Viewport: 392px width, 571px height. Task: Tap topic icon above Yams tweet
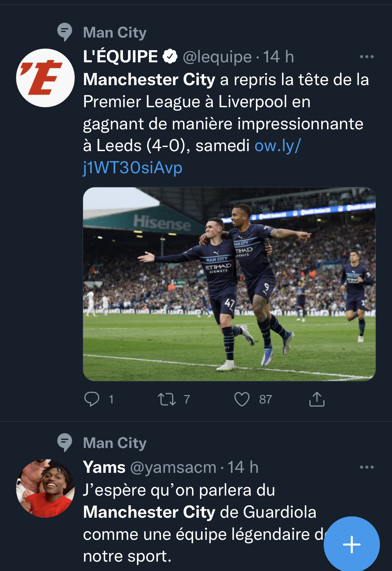click(x=64, y=443)
